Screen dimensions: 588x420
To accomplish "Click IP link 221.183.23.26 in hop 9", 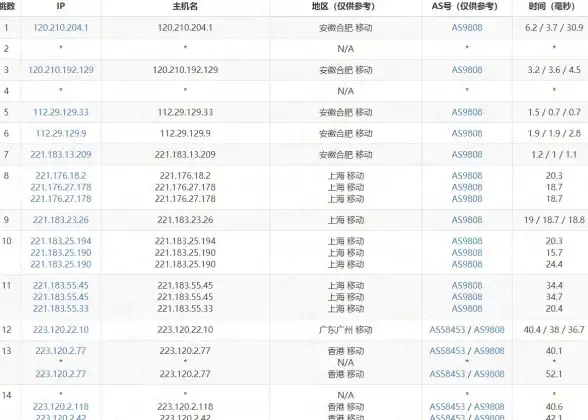I will pyautogui.click(x=61, y=220).
